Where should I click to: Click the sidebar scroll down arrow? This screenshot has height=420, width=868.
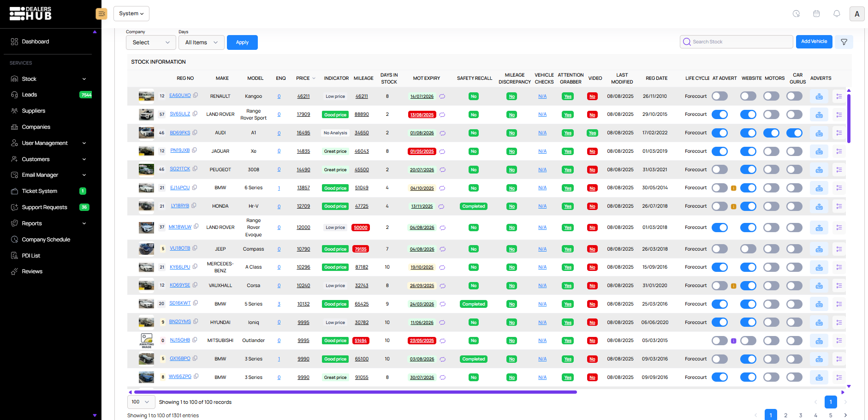click(x=95, y=415)
